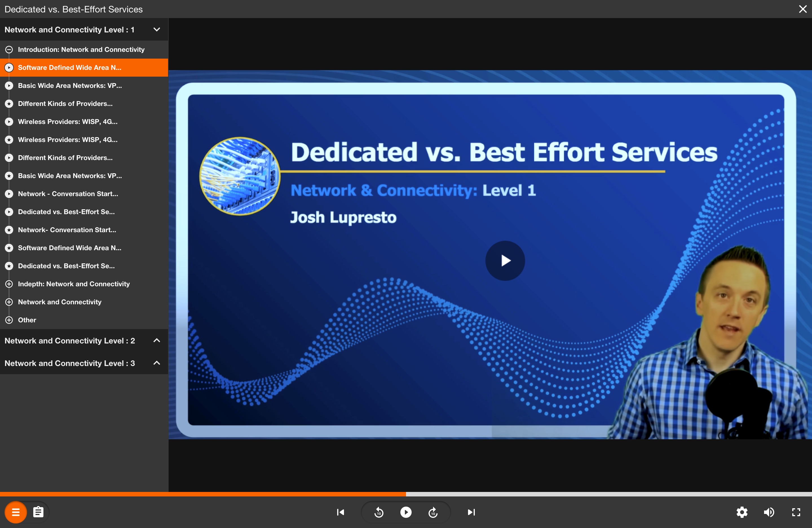This screenshot has width=812, height=528.
Task: Seek within the orange video progress bar
Action: pyautogui.click(x=203, y=494)
